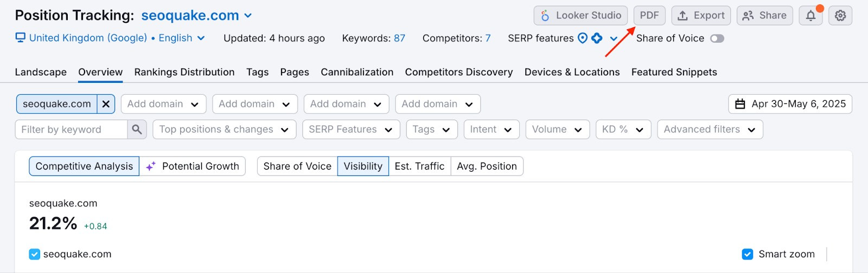
Task: Toggle the Share of Voice switch
Action: 717,38
